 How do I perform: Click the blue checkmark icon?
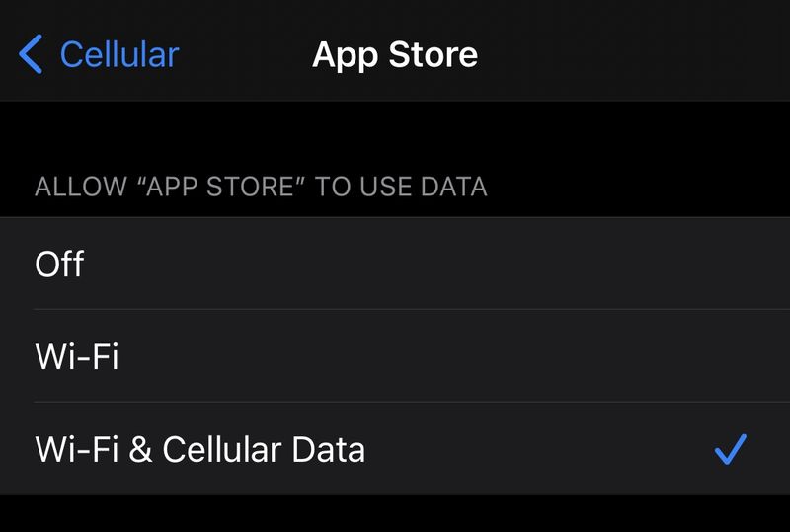tap(730, 449)
